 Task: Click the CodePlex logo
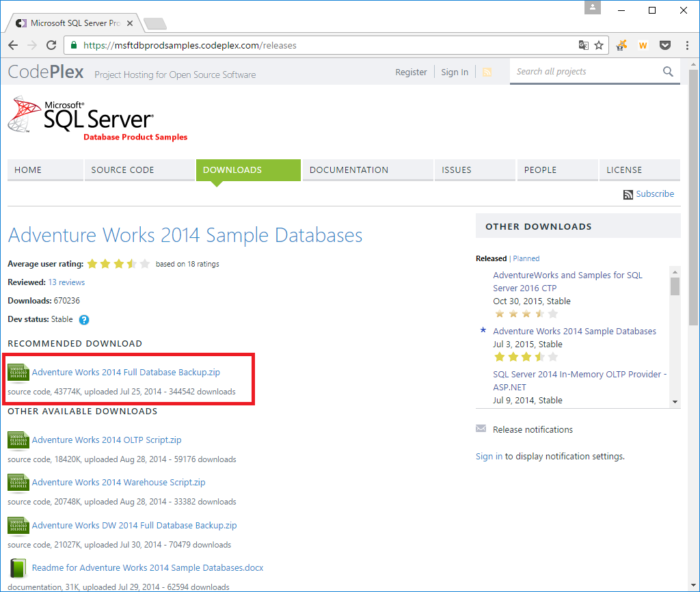(46, 72)
